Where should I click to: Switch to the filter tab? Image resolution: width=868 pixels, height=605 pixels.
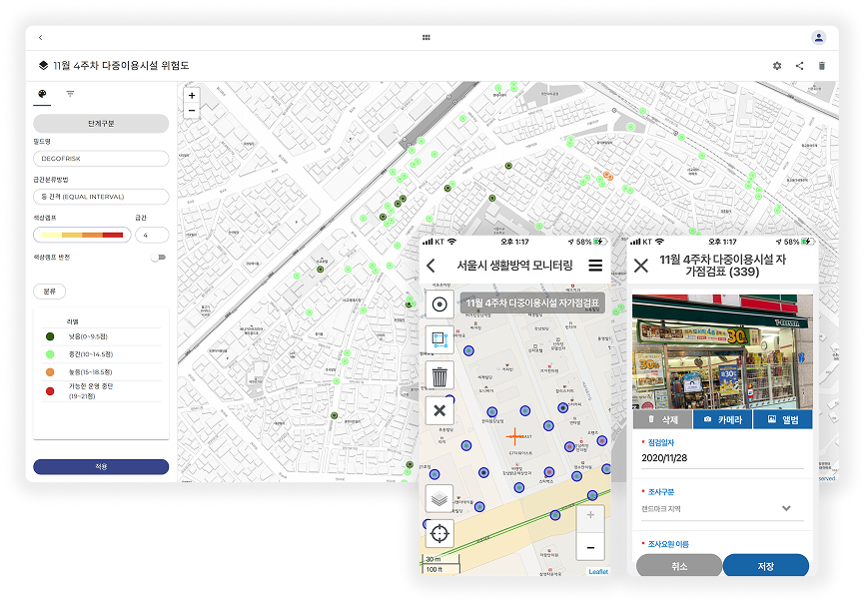tap(71, 94)
